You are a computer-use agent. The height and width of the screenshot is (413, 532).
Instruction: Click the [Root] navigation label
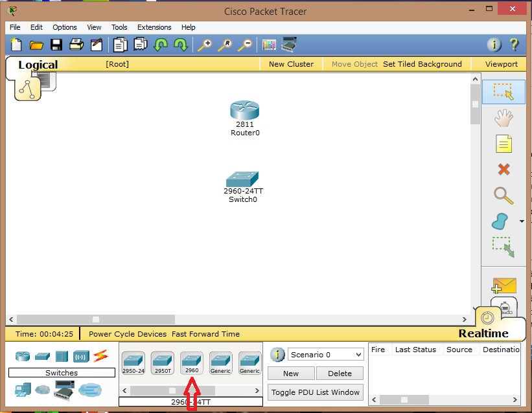coord(117,64)
